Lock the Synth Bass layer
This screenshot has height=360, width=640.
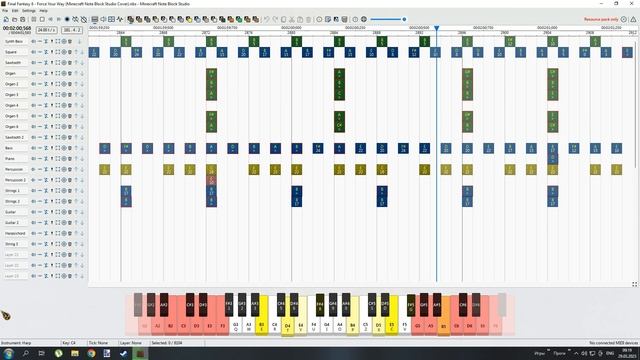46,41
